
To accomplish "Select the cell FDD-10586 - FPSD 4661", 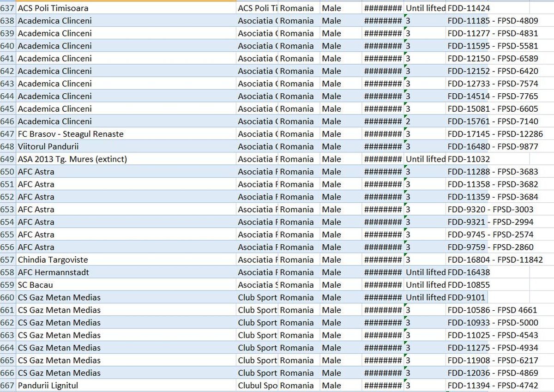I will (x=492, y=310).
